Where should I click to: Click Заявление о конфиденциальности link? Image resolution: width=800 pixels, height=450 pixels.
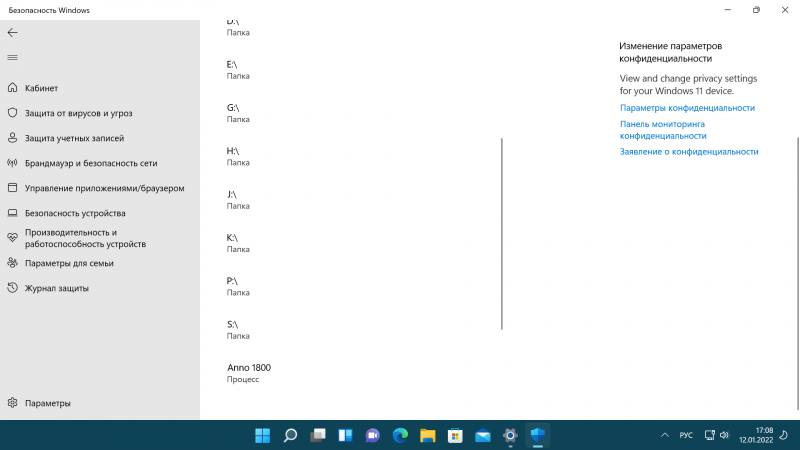pos(689,152)
